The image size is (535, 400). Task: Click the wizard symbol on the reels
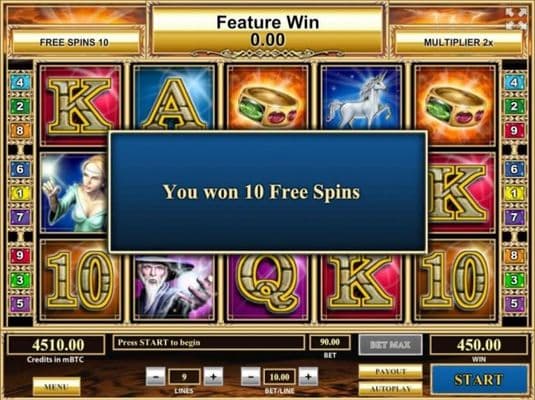click(174, 287)
